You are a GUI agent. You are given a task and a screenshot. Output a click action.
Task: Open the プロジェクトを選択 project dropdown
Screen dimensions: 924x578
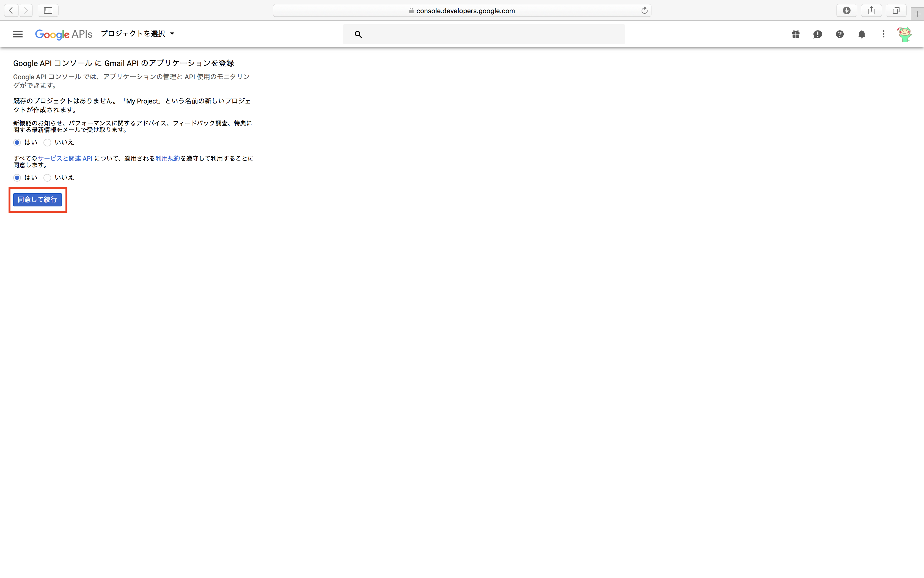137,34
